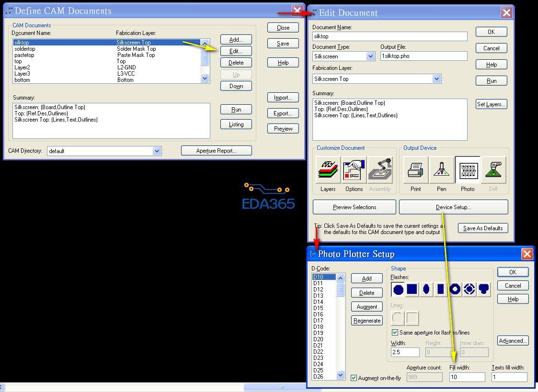Pick the oval flash shape
The height and width of the screenshot is (392, 538).
tap(426, 289)
